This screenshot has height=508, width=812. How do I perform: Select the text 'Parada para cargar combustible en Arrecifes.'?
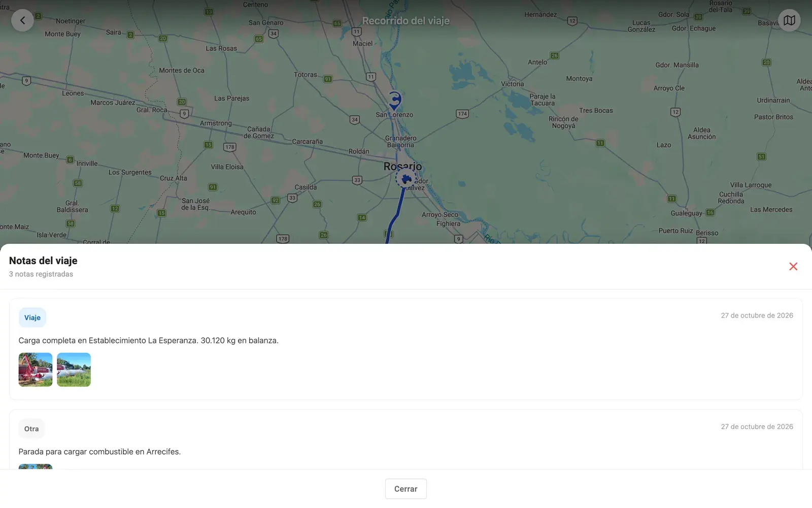pyautogui.click(x=99, y=452)
